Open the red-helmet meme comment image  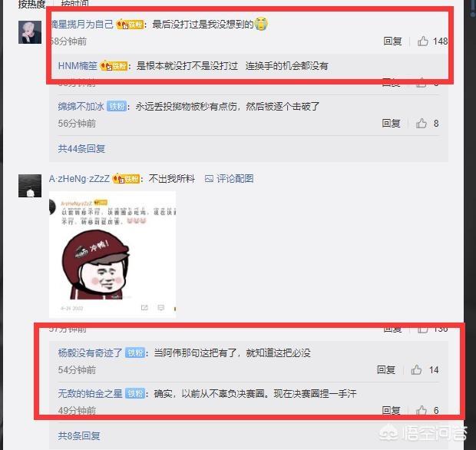click(x=112, y=254)
